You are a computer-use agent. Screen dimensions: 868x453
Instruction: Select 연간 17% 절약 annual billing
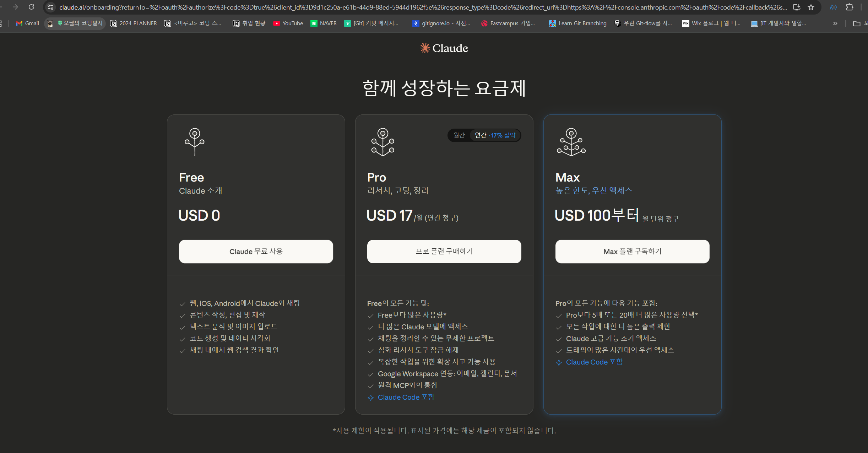click(495, 135)
